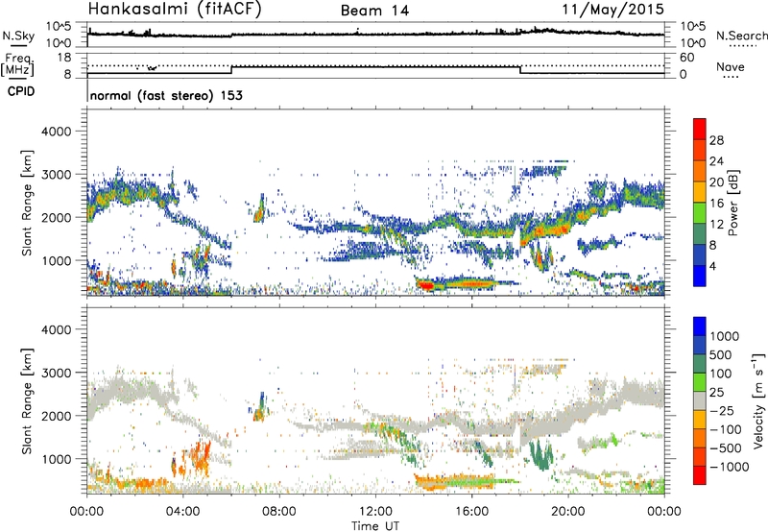
Task: Click the text normal (fast stereo) 153
Action: pos(166,95)
